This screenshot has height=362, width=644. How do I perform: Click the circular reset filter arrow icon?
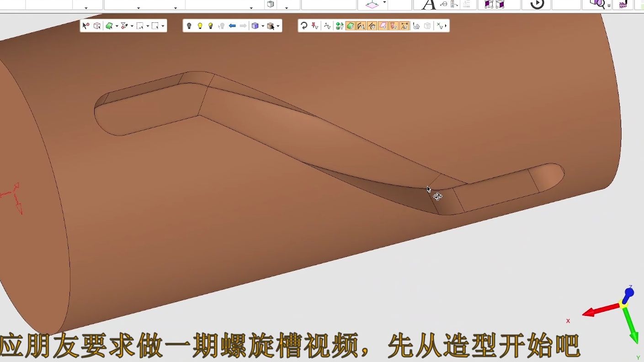(304, 26)
